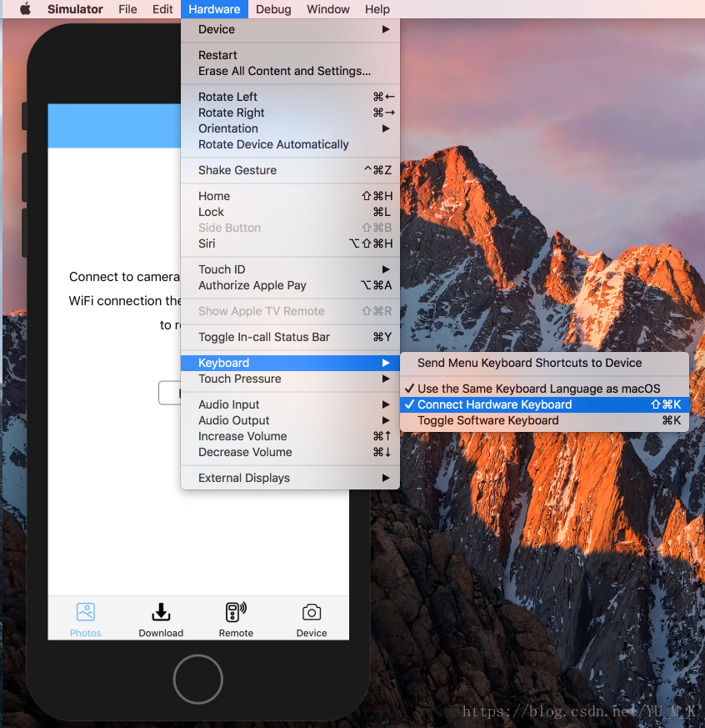Choose Siri menu item
705x728 pixels.
[290, 244]
